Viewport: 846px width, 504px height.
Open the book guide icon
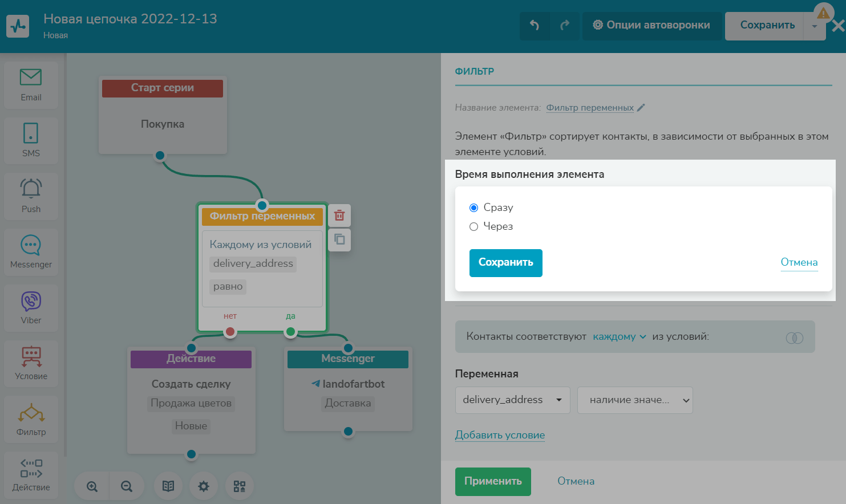[168, 486]
